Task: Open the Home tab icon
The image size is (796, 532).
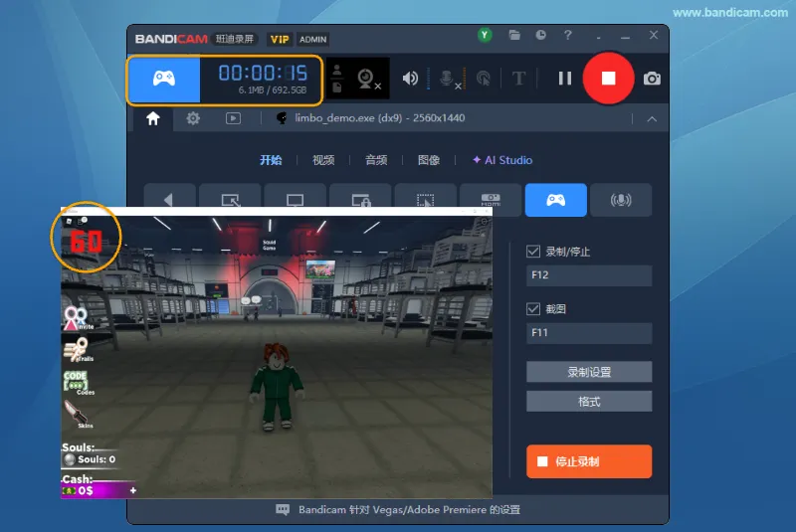Action: [153, 118]
